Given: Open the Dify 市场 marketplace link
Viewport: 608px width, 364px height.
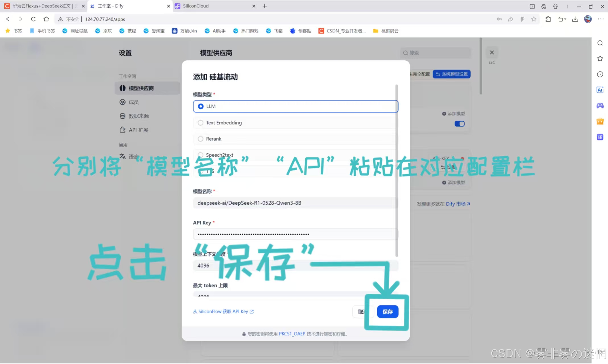Looking at the screenshot, I should pyautogui.click(x=458, y=204).
